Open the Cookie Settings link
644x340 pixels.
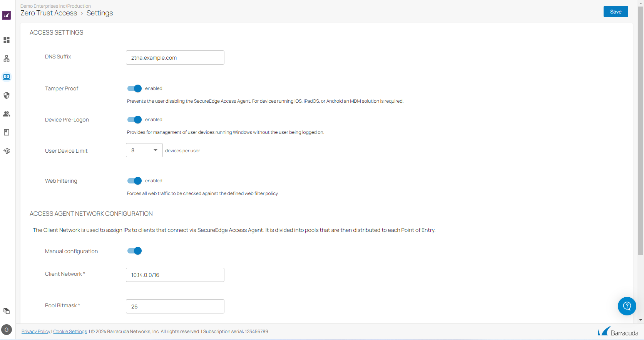pyautogui.click(x=70, y=332)
